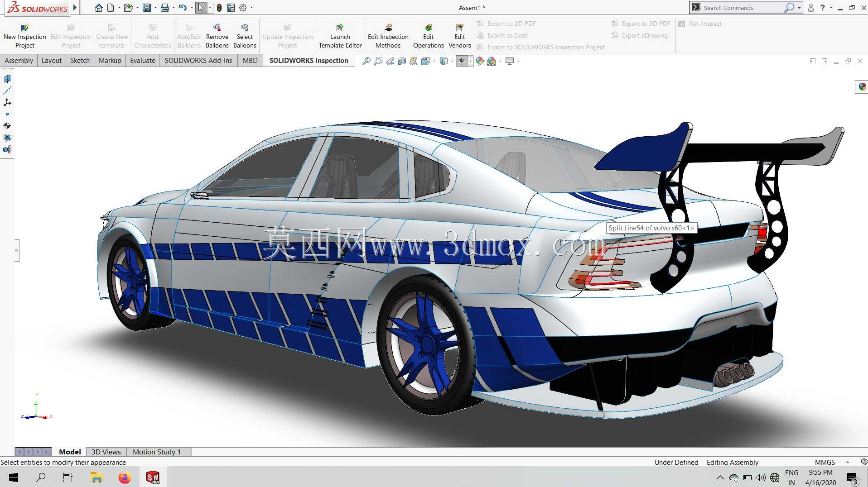Click the Zoom to Fit magnifier icon
The image size is (868, 487).
[366, 61]
